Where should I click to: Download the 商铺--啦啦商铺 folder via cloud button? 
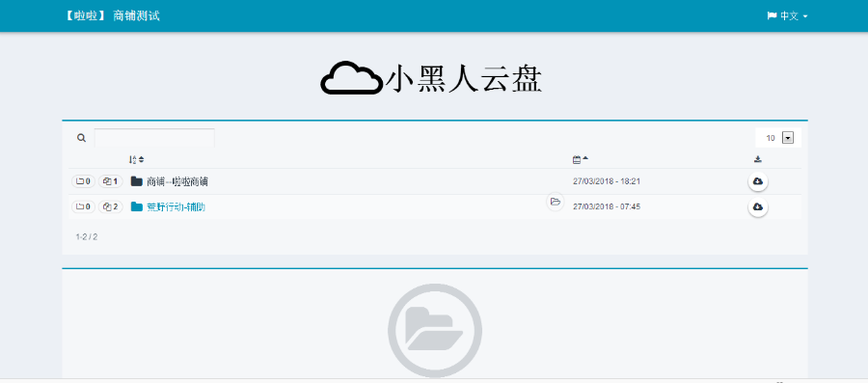(758, 181)
